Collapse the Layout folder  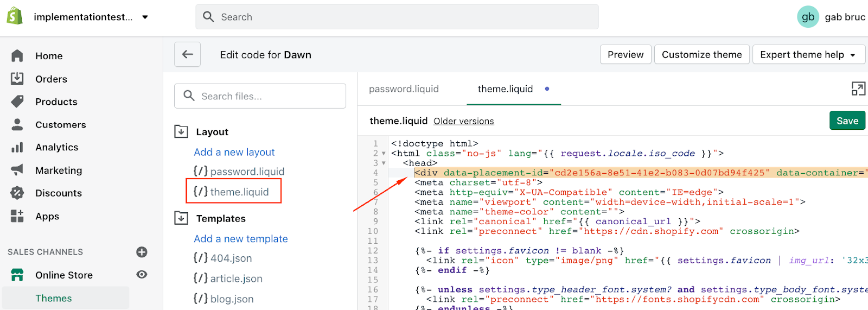(181, 131)
